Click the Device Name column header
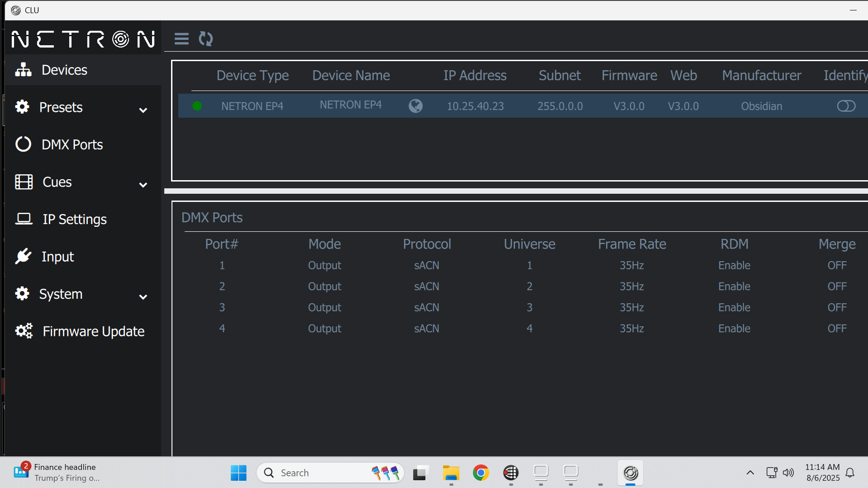This screenshot has width=868, height=488. pyautogui.click(x=351, y=75)
